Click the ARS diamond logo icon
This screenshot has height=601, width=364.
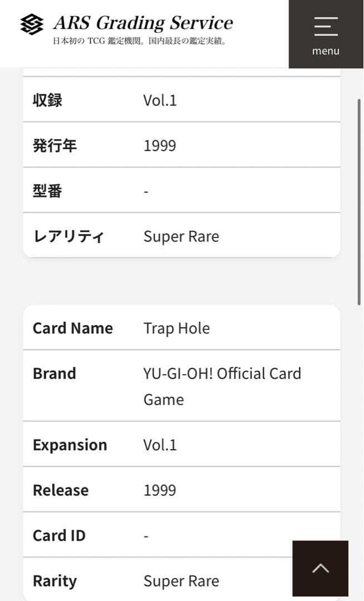[x=32, y=24]
